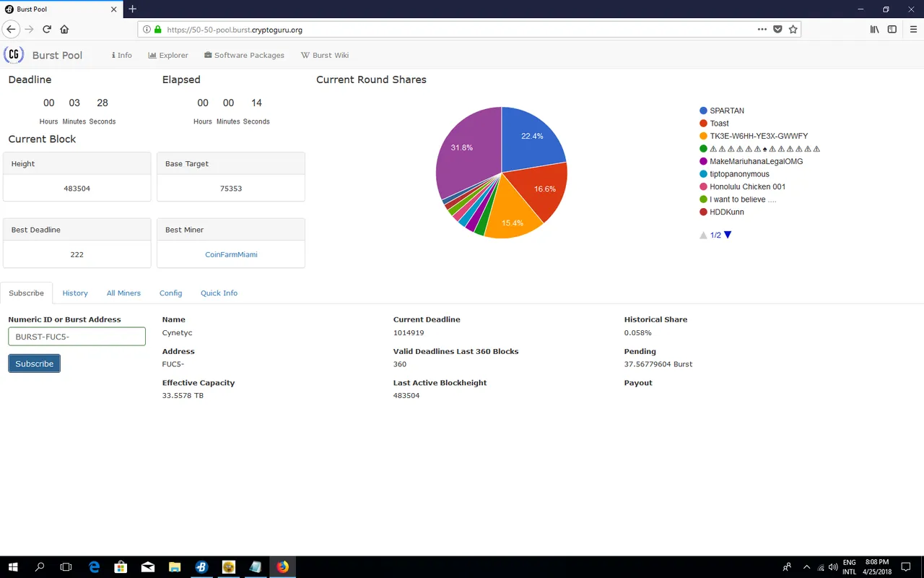The height and width of the screenshot is (578, 924).
Task: Toggle the SPARTAN legend entry
Action: point(722,111)
